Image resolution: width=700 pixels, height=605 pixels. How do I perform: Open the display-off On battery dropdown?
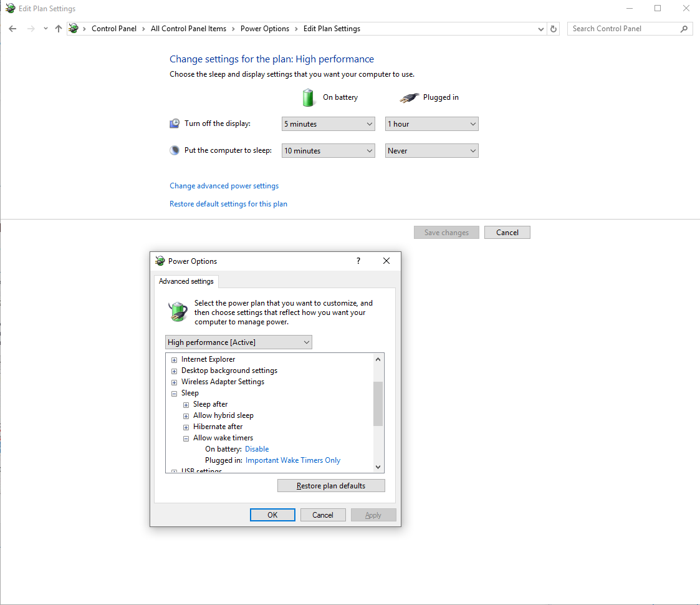pos(328,124)
